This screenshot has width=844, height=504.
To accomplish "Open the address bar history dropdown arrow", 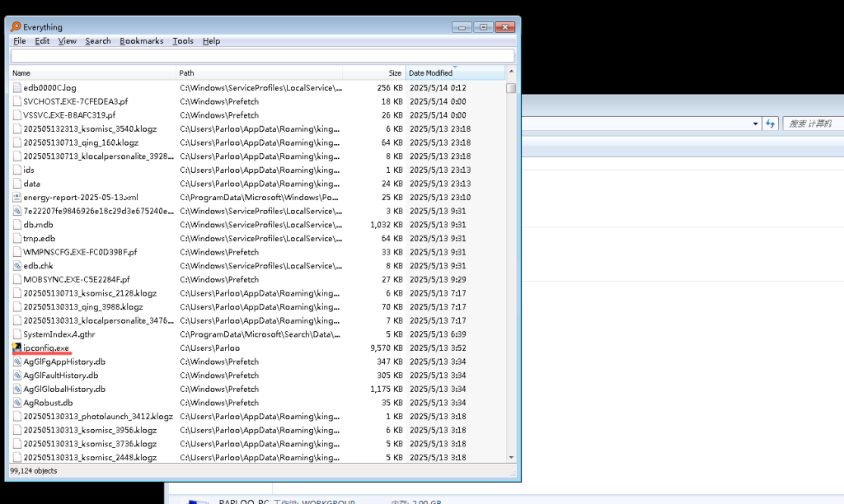I will (756, 124).
